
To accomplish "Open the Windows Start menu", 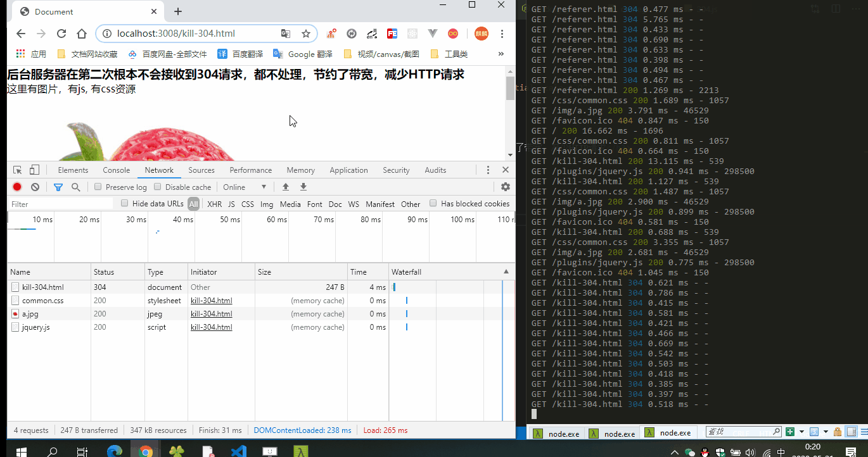I will point(20,451).
